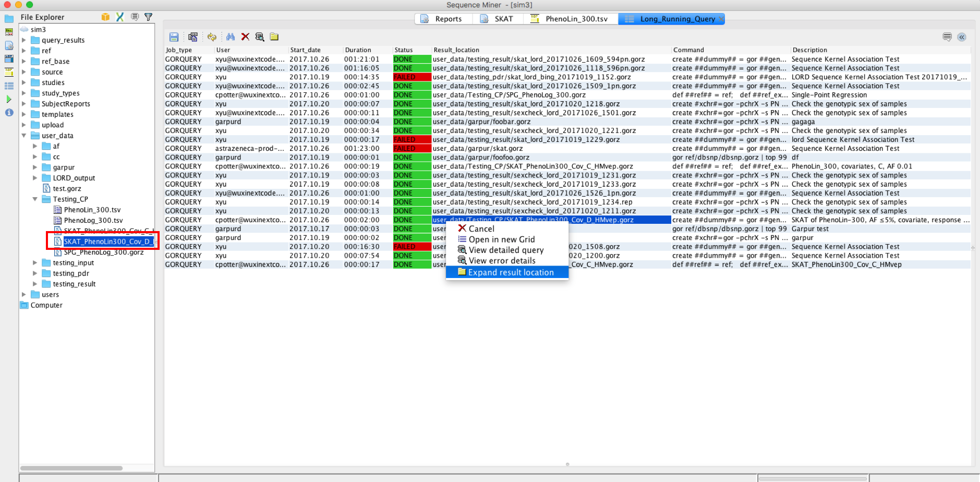Collapse the user_data folder

[24, 136]
